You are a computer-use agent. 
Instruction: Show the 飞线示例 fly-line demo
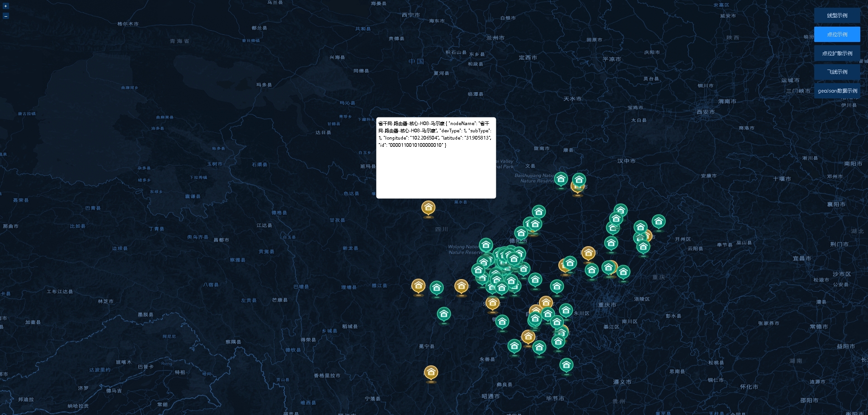837,72
